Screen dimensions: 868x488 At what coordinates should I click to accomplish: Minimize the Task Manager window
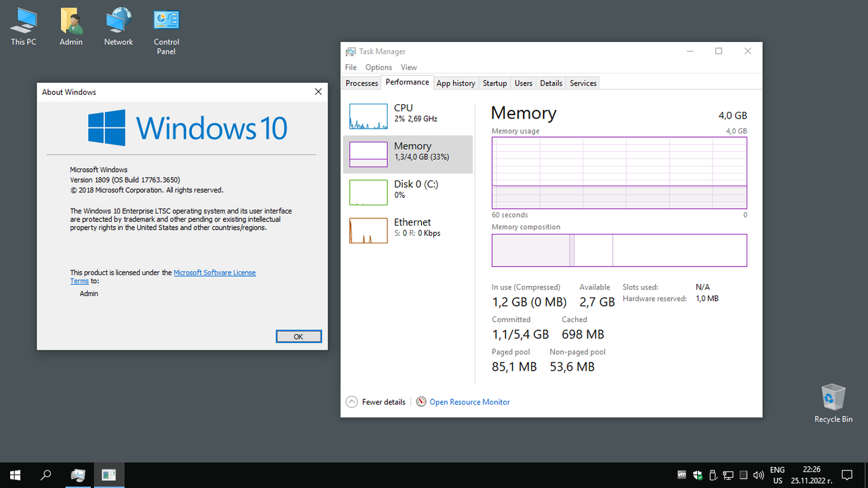click(x=690, y=52)
